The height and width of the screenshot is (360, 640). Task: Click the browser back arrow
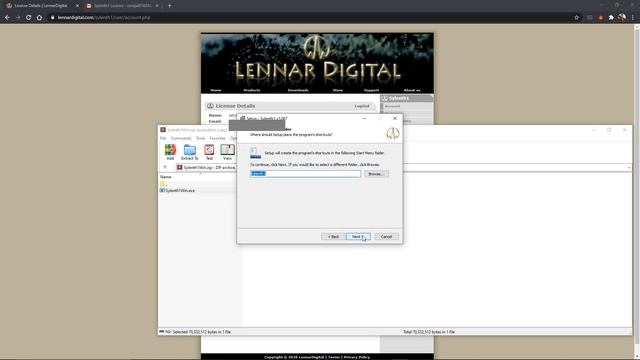click(7, 18)
